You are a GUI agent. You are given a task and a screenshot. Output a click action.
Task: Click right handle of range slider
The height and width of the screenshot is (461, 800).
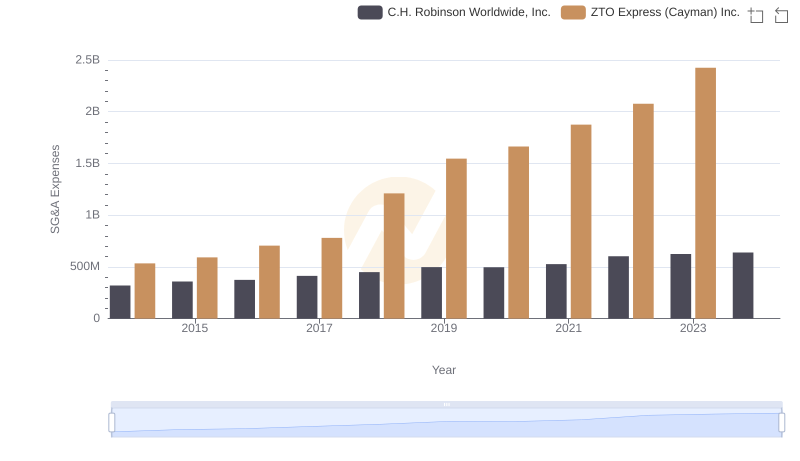[781, 422]
